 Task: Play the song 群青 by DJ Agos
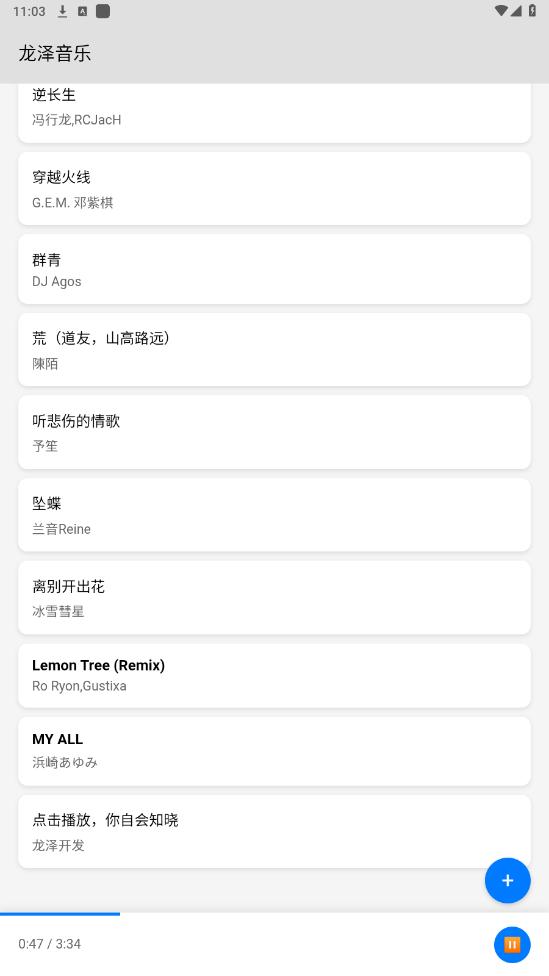pyautogui.click(x=274, y=269)
